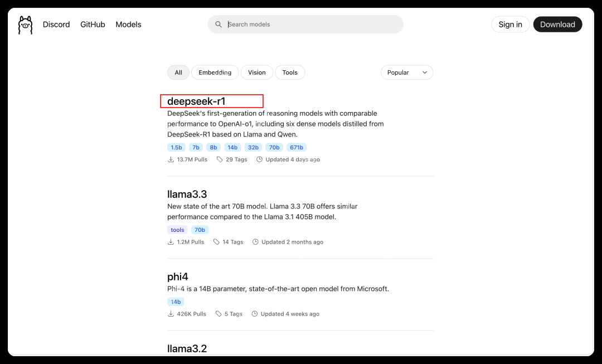Screen dimensions: 602x364
Task: Select the Embedding filter tab
Action: coord(215,72)
